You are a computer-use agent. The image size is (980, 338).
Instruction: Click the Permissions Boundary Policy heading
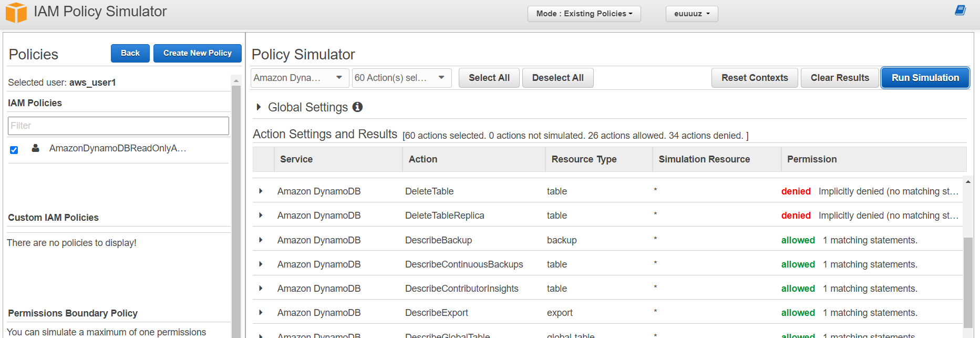73,313
